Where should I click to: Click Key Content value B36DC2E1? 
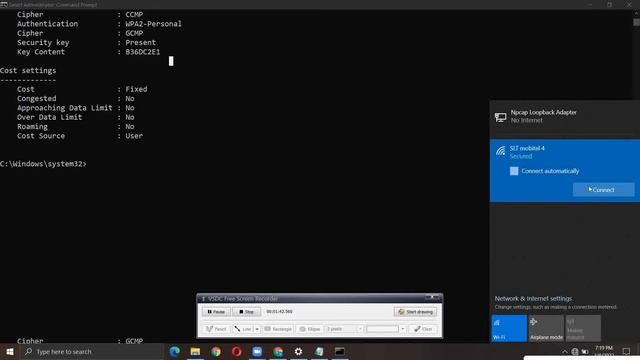[143, 52]
